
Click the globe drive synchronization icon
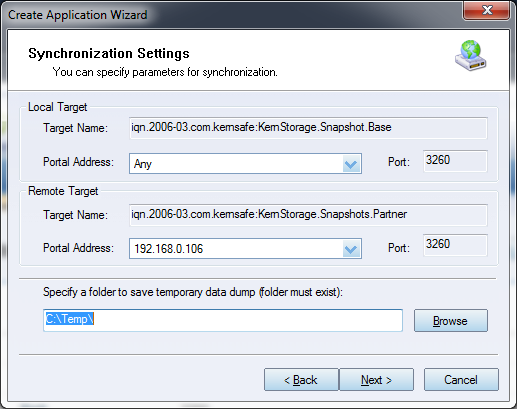click(x=470, y=56)
